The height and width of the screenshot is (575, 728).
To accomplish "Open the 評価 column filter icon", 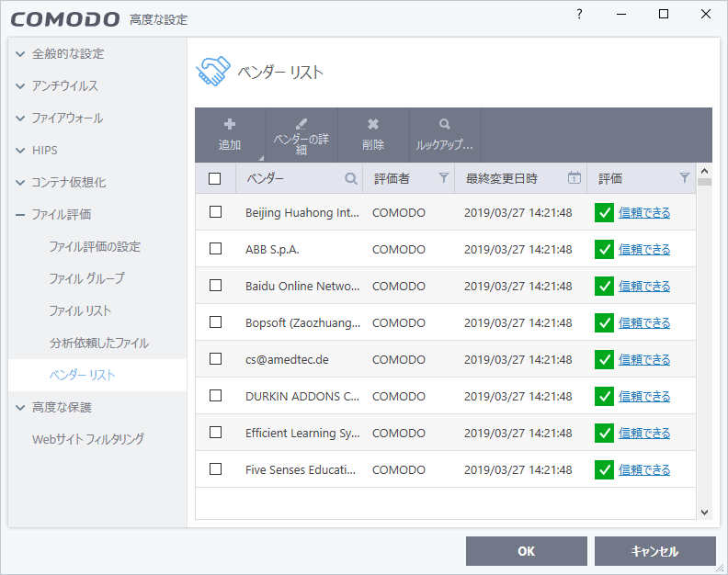I will point(684,178).
